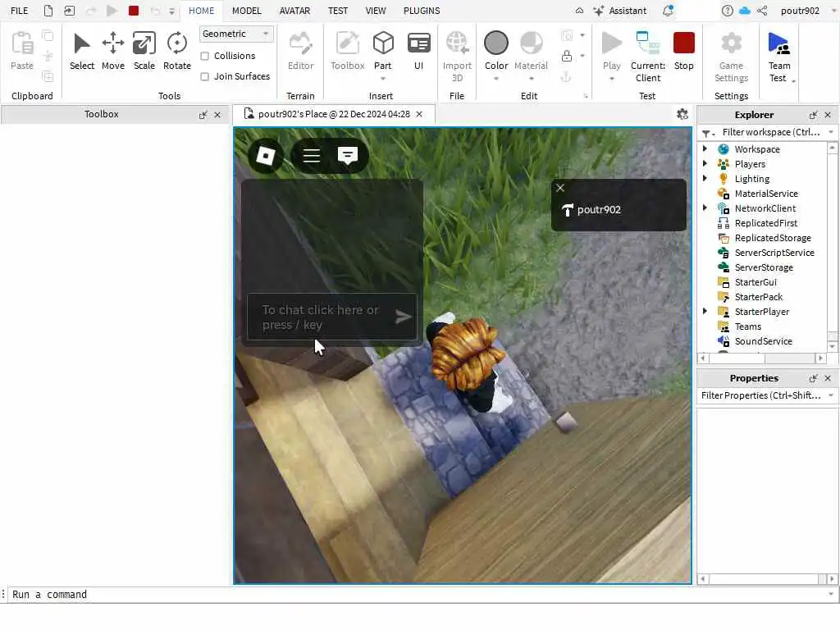This screenshot has height=630, width=840.
Task: Close the Toolbox panel
Action: click(217, 115)
